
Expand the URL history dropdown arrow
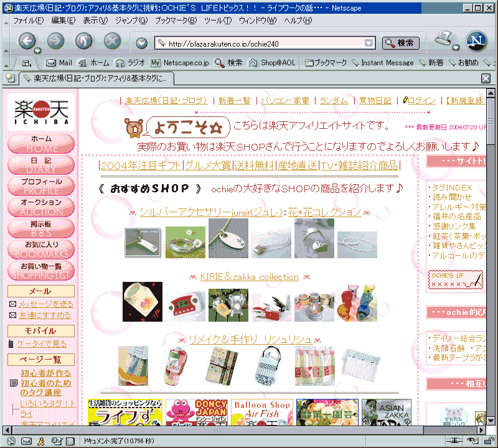(x=369, y=43)
